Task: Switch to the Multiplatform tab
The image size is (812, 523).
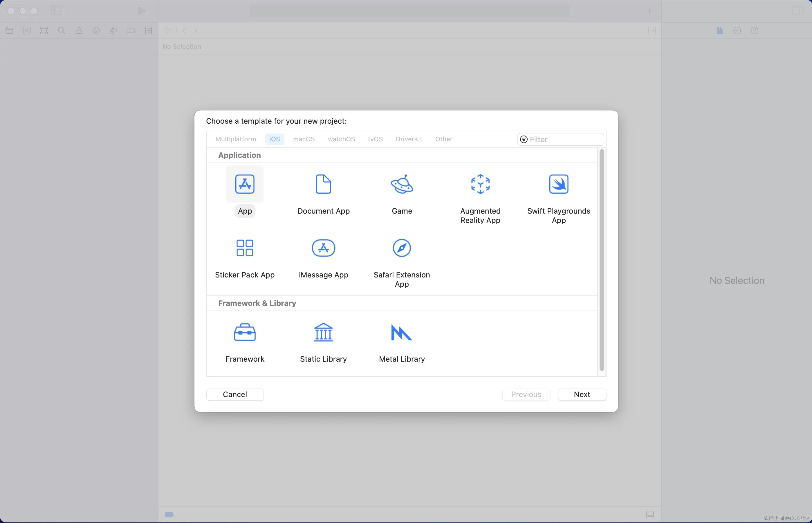Action: (x=236, y=139)
